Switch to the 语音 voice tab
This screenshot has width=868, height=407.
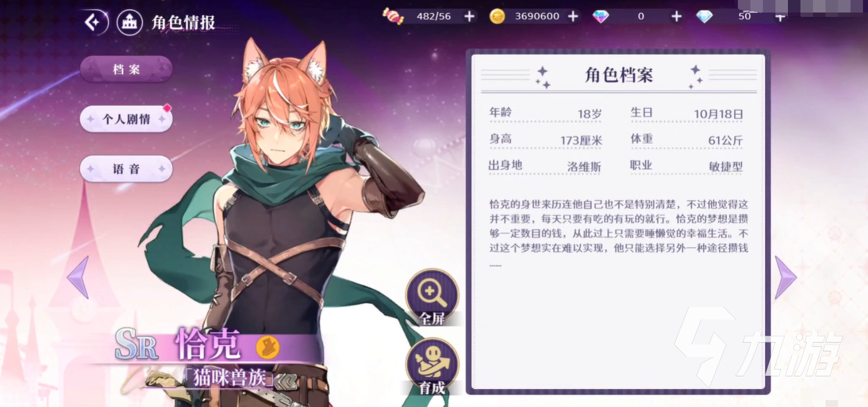coord(126,169)
